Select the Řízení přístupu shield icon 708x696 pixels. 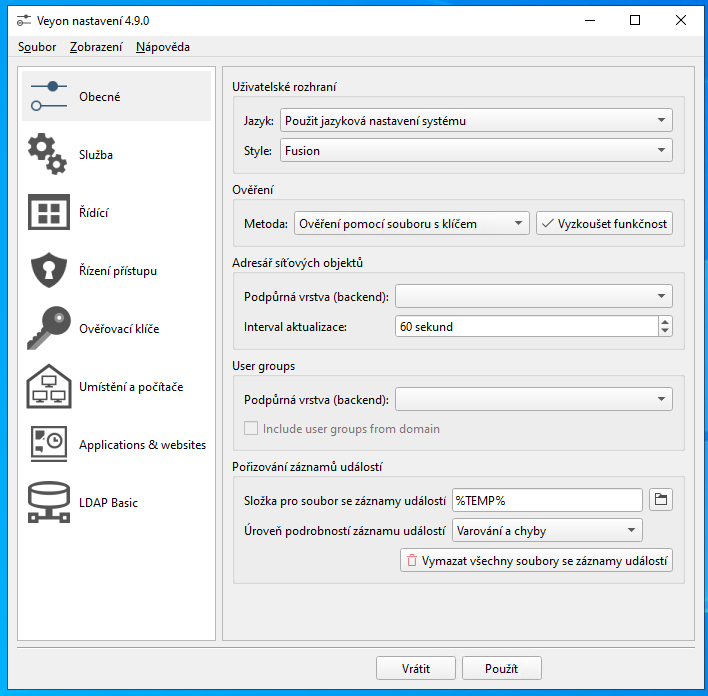click(x=49, y=271)
